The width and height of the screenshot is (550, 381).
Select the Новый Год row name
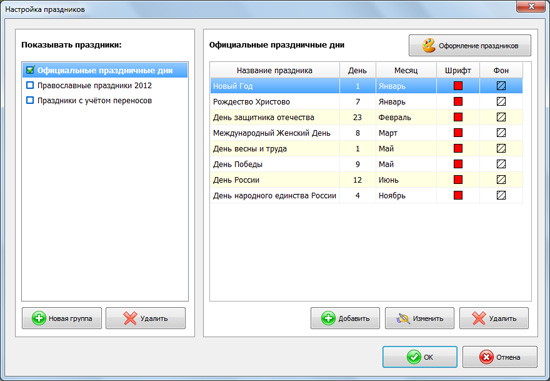tap(233, 86)
